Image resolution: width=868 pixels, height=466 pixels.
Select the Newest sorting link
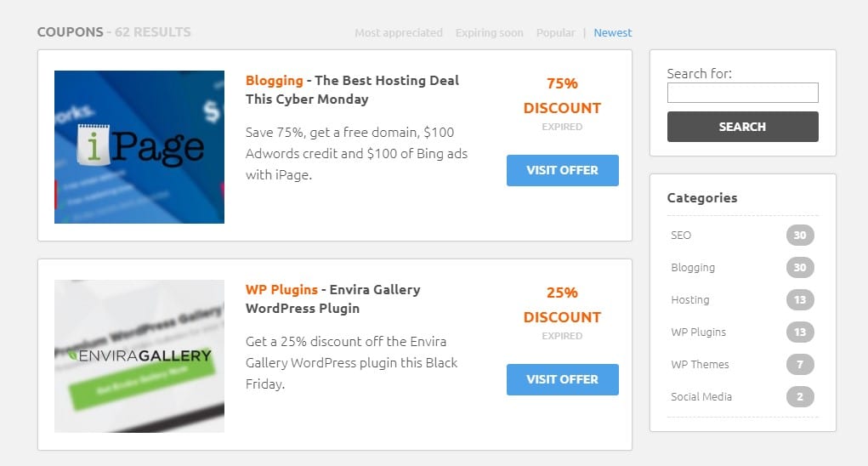(x=612, y=32)
